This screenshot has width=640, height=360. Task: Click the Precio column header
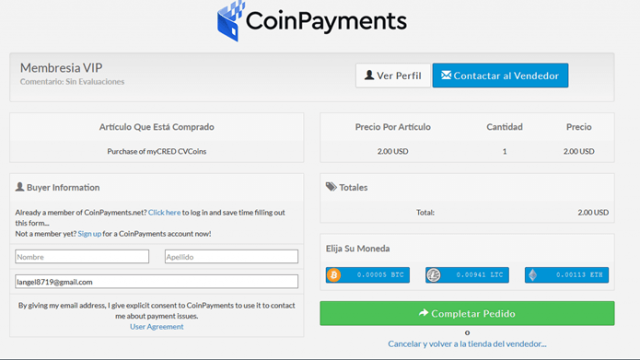tap(579, 127)
